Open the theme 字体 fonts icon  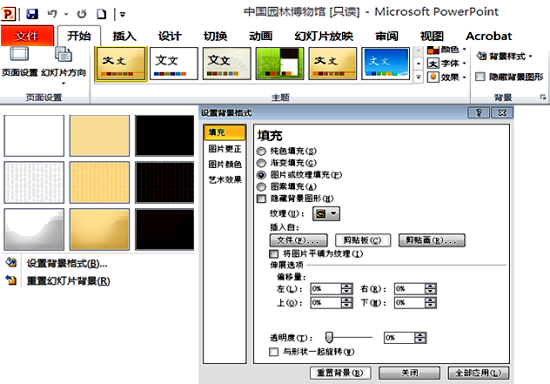point(433,63)
